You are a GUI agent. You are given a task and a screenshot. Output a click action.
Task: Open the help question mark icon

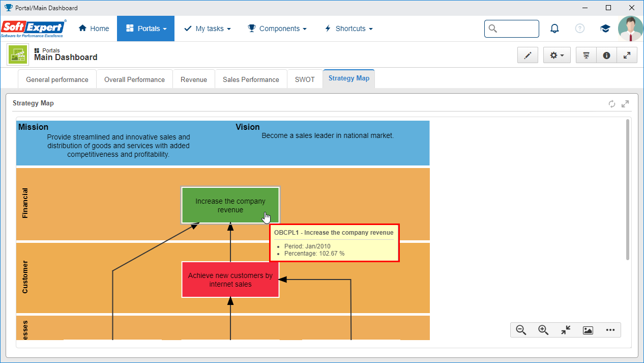pyautogui.click(x=580, y=29)
